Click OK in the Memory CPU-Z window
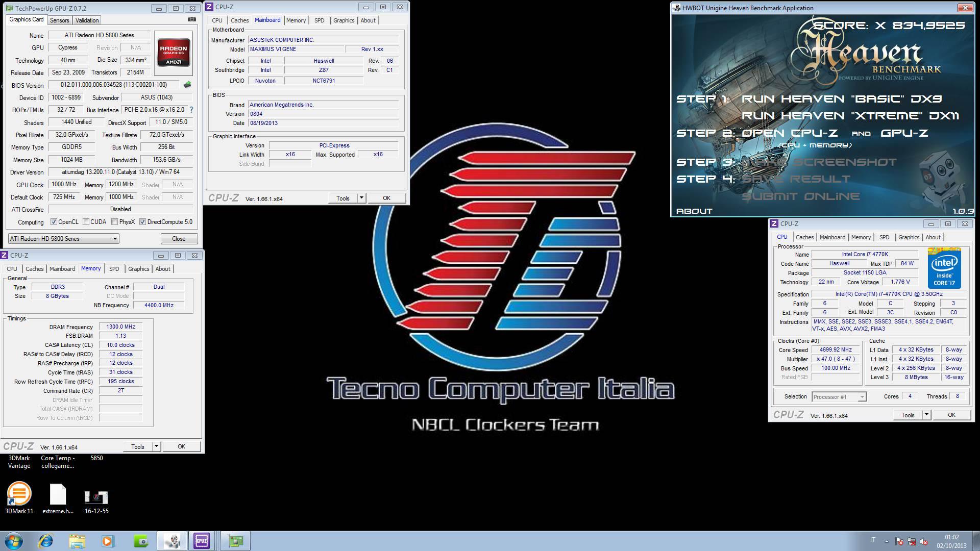980x551 pixels. pyautogui.click(x=181, y=446)
